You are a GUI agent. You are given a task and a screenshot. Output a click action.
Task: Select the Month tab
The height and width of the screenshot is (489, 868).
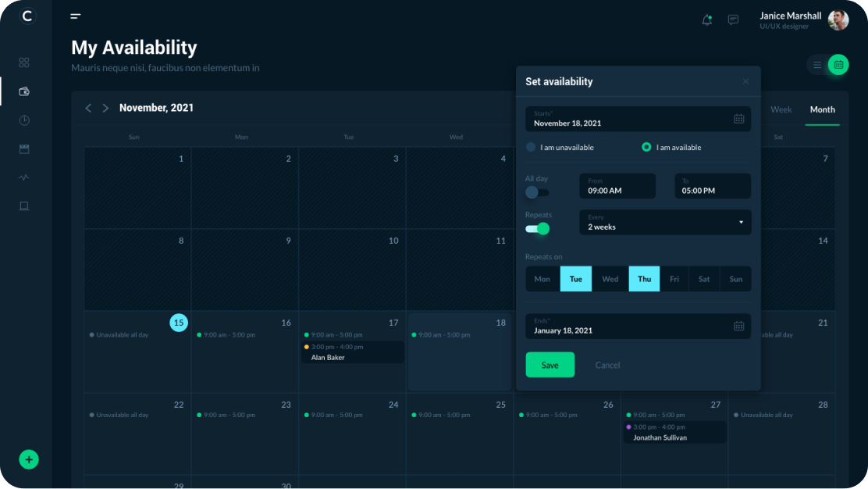pyautogui.click(x=822, y=110)
